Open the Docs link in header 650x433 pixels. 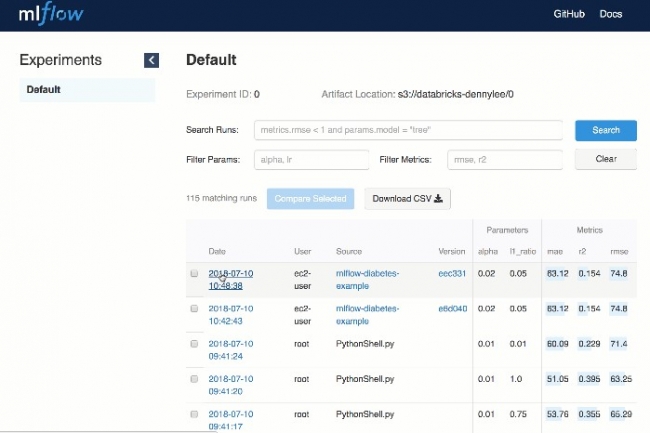click(x=610, y=14)
